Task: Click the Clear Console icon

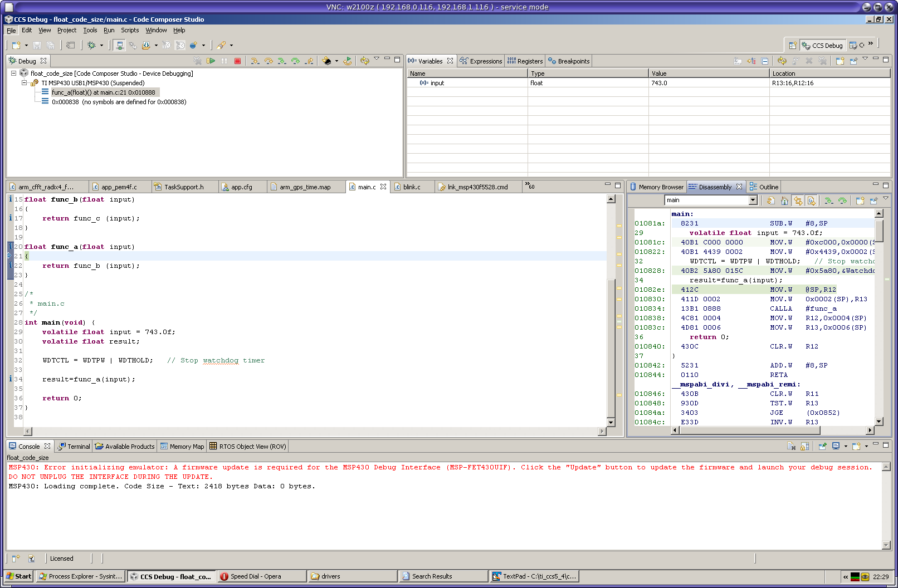Action: [x=791, y=446]
